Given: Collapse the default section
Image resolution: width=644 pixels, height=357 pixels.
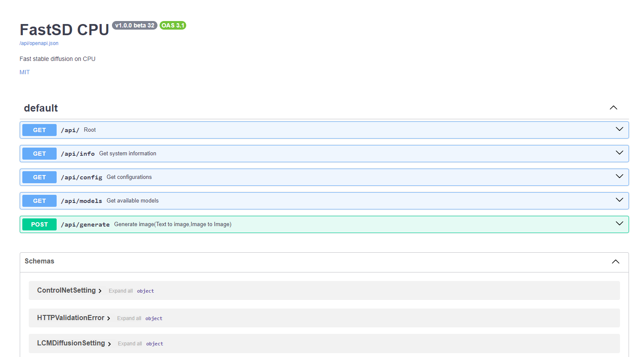Looking at the screenshot, I should 614,108.
